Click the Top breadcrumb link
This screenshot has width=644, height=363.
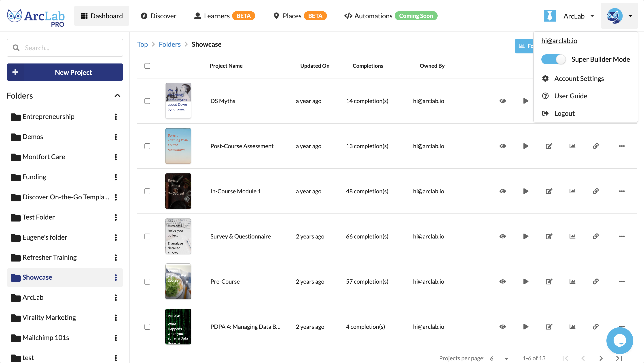click(142, 44)
